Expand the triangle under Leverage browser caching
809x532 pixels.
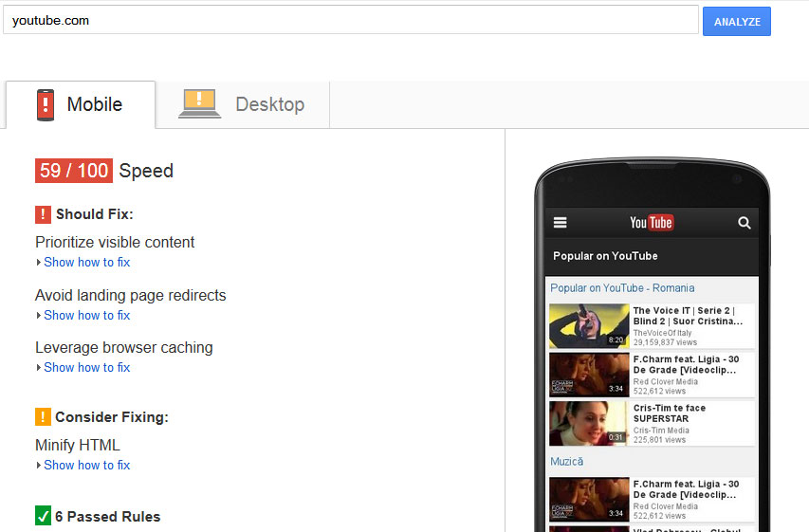(x=39, y=367)
